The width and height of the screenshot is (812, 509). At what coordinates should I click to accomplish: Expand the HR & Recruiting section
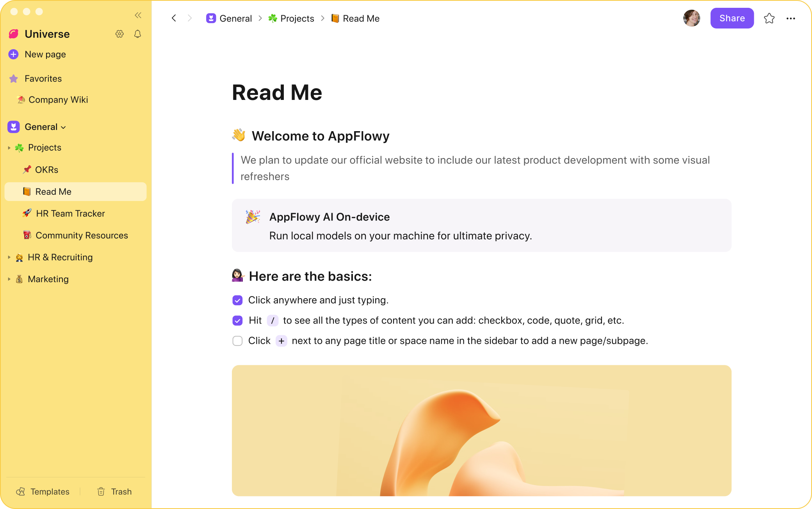[9, 257]
